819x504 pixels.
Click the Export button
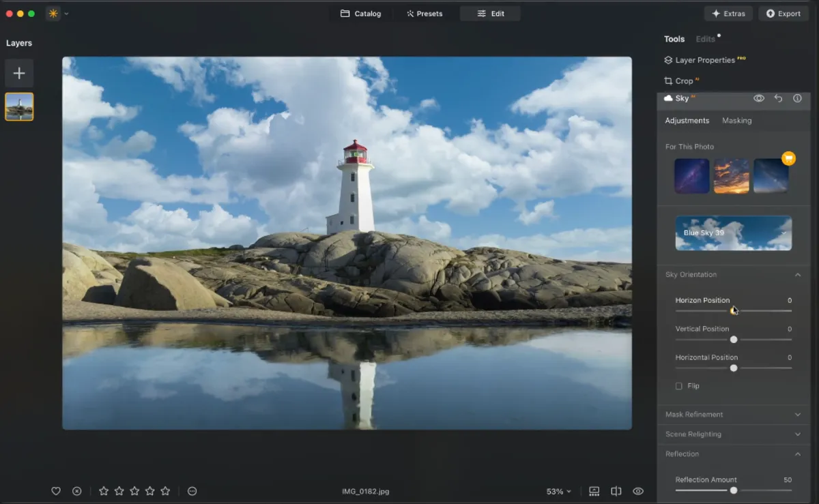784,13
